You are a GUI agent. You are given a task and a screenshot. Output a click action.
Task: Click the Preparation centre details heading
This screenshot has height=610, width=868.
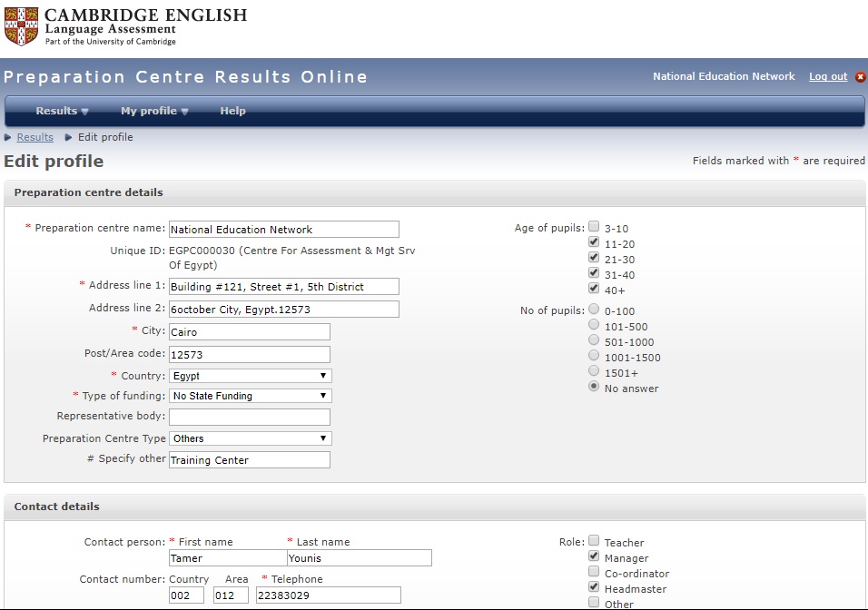click(x=89, y=192)
